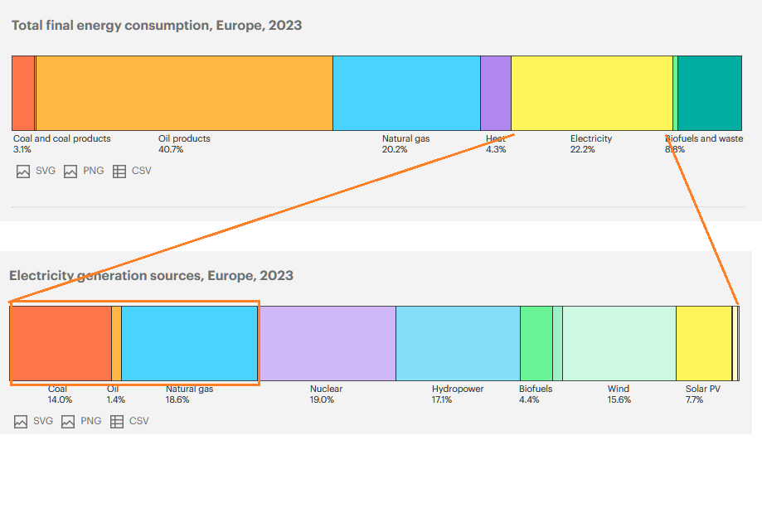762x532 pixels.
Task: Click the PNG icon under electricity generation chart
Action: [x=68, y=422]
